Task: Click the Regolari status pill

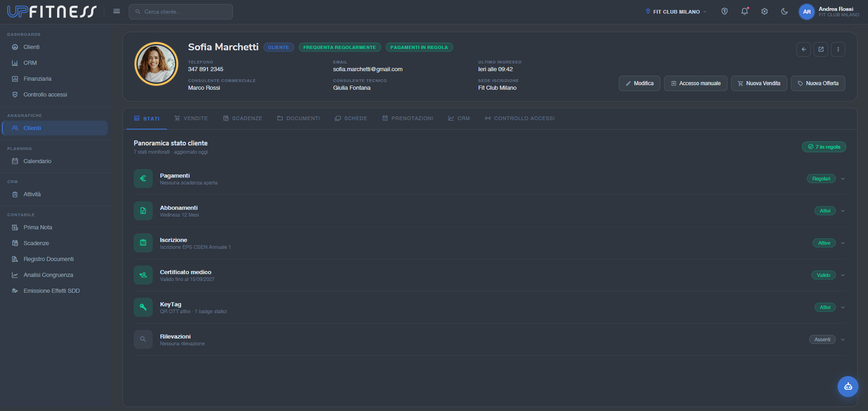Action: click(821, 179)
